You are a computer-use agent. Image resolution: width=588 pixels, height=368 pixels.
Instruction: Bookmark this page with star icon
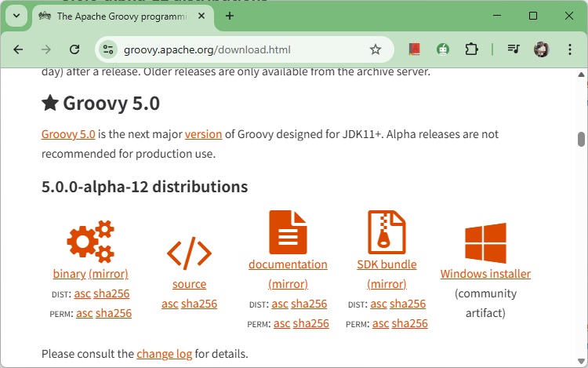tap(376, 49)
